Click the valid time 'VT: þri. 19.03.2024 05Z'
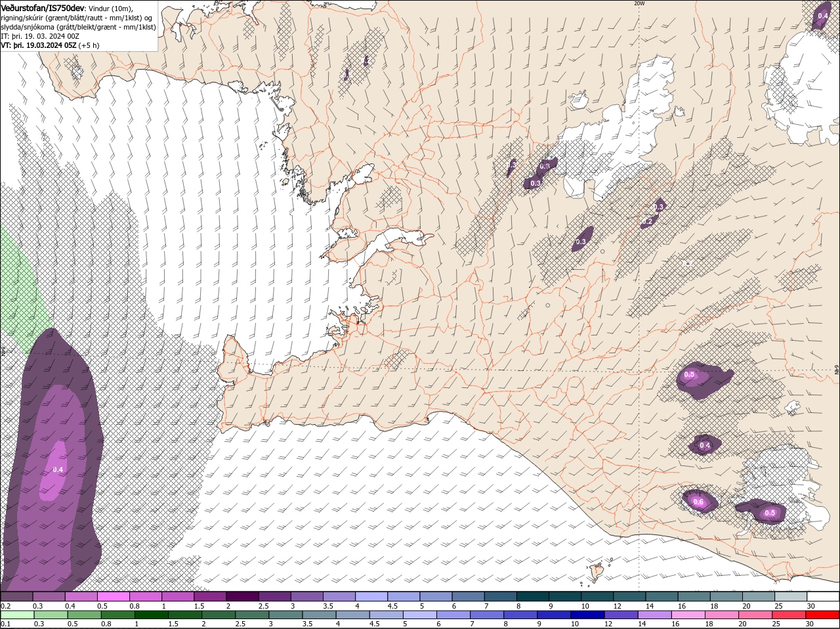Image resolution: width=840 pixels, height=629 pixels. [x=39, y=45]
